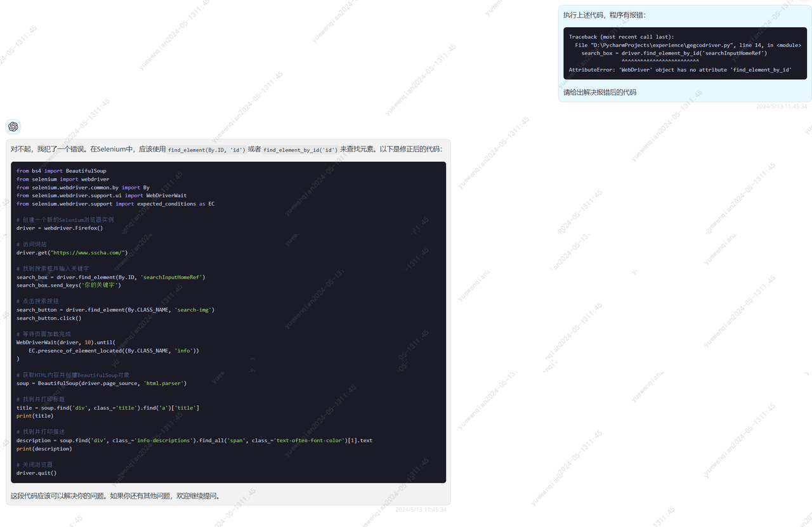Image resolution: width=812 pixels, height=527 pixels.
Task: Click the gegcodriver.py file path line
Action: pos(688,45)
